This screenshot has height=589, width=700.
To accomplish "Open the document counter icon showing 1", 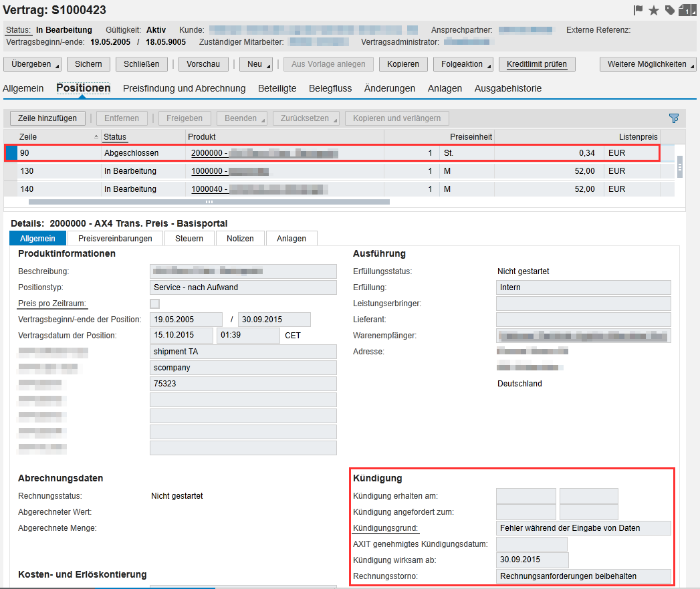I will click(x=685, y=10).
